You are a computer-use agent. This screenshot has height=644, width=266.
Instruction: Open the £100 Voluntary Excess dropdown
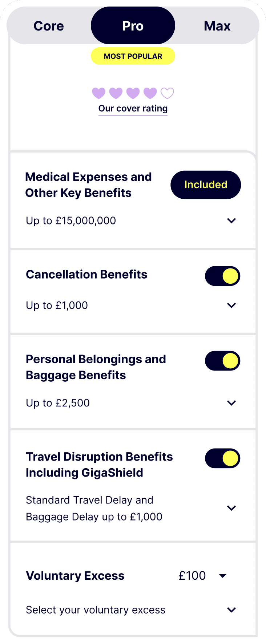(x=223, y=576)
